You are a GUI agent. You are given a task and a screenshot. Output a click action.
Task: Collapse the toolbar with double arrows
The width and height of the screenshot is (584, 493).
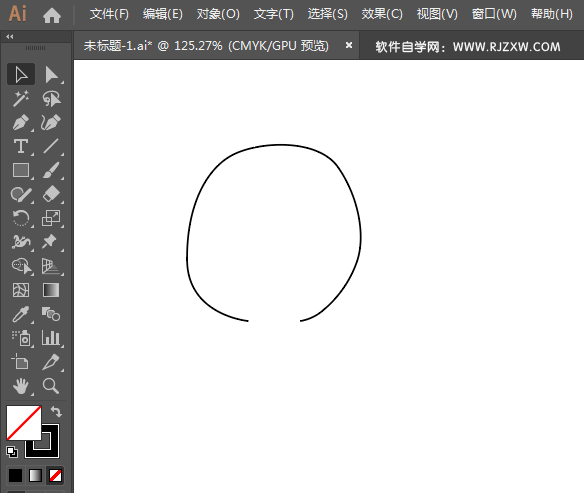pyautogui.click(x=10, y=36)
